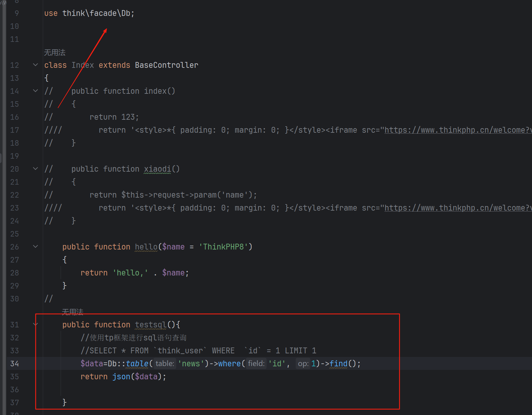Click line number 12 in the gutter
This screenshot has height=415, width=532.
15,65
